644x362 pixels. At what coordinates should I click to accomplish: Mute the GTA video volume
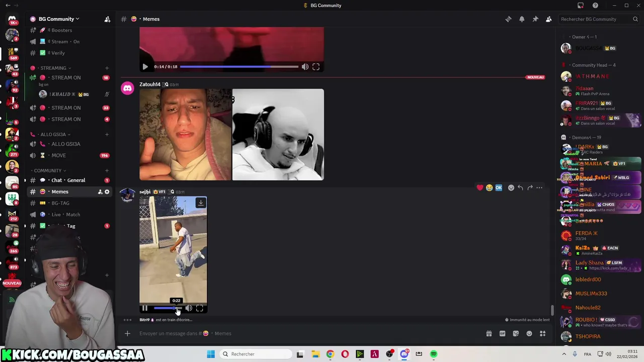pos(189,308)
